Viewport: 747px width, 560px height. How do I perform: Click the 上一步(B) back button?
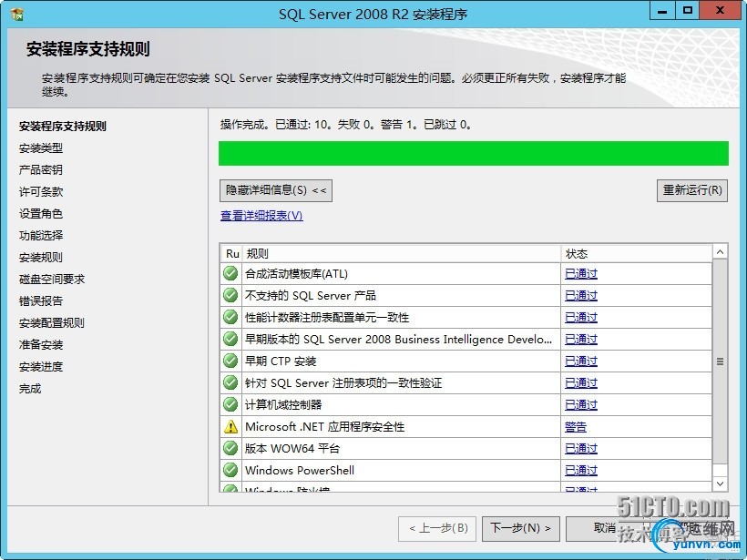tap(437, 528)
